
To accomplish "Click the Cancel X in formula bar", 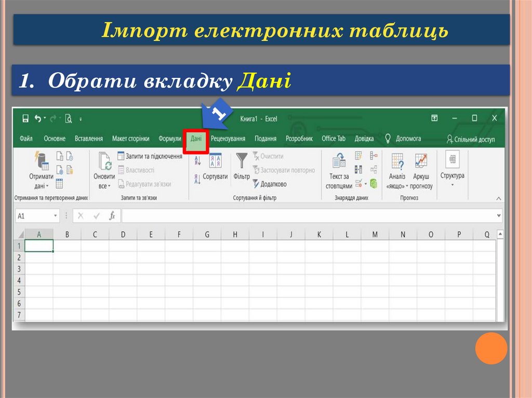I will 81,216.
